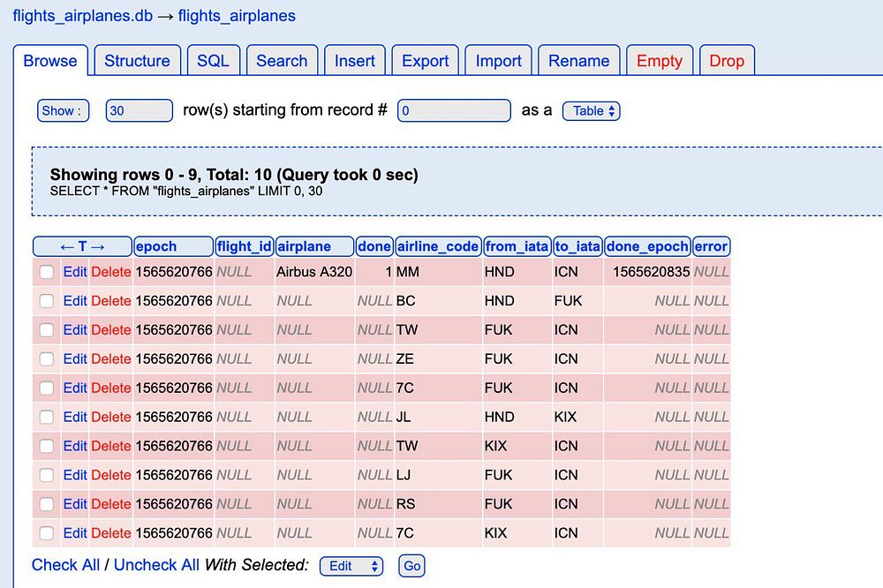This screenshot has width=883, height=588.
Task: Open the With Selected Edit dropdown
Action: tap(351, 566)
